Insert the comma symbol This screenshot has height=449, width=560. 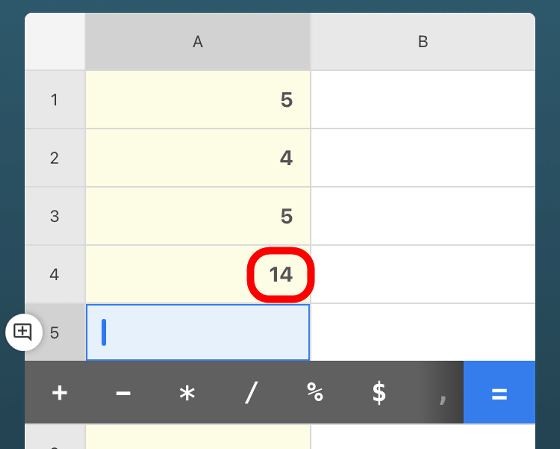point(442,393)
